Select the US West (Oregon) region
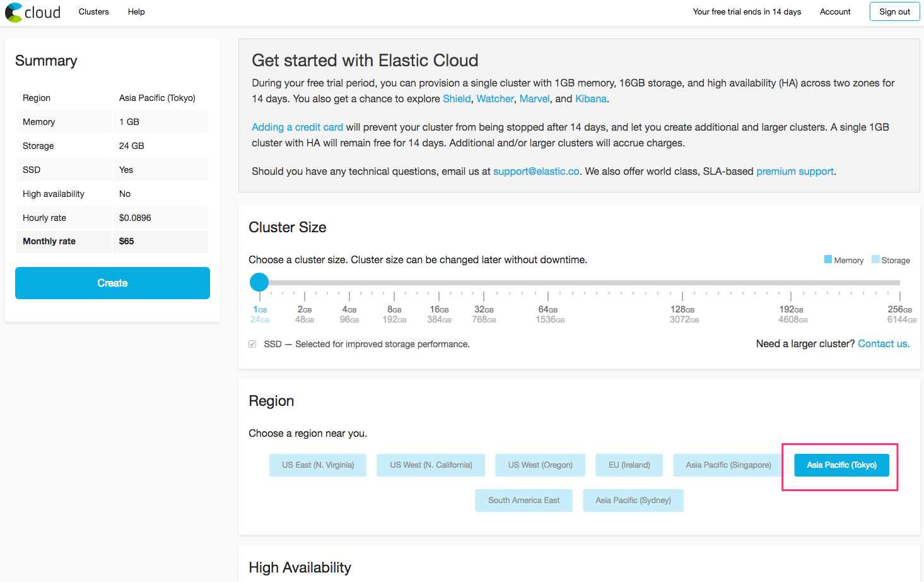Screen dimensions: 924x582 tap(541, 465)
